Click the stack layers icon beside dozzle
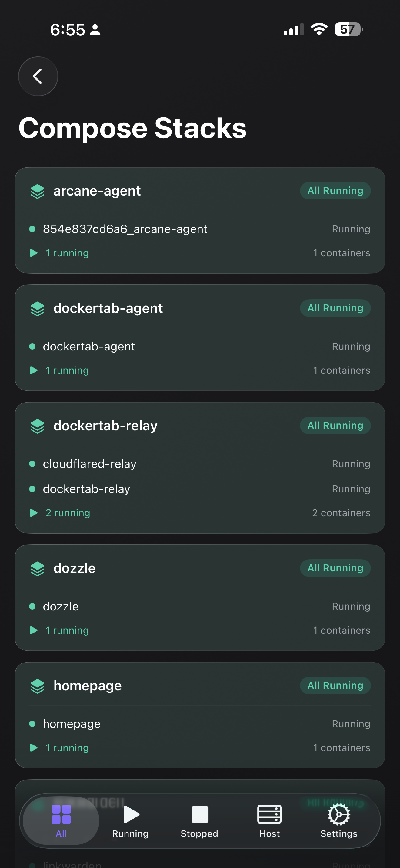Viewport: 400px width, 868px height. click(x=38, y=568)
